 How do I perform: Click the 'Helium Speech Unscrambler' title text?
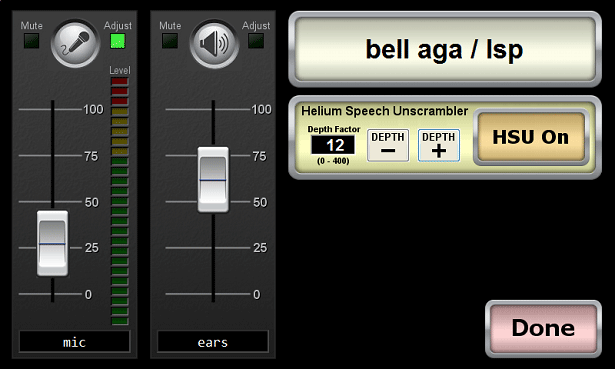coord(385,111)
